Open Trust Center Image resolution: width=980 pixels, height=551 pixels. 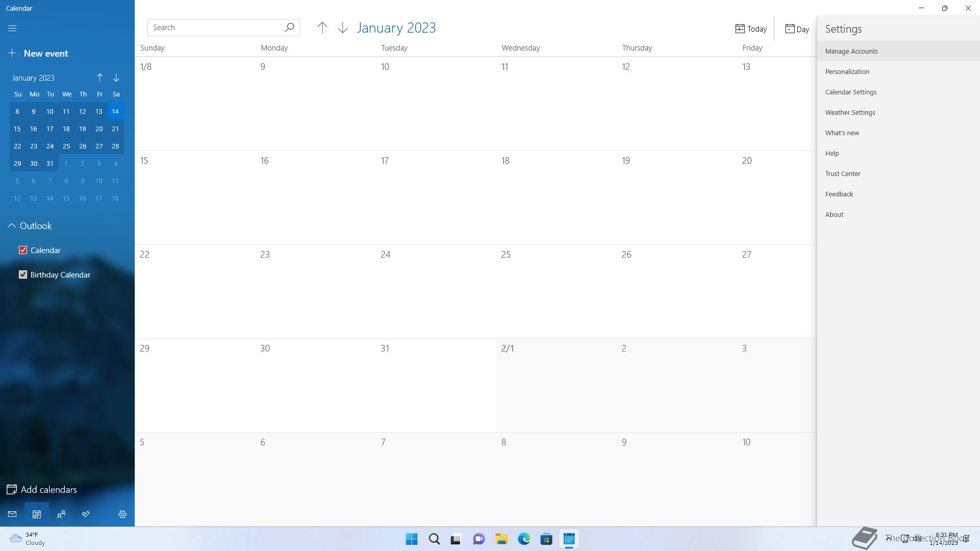[x=898, y=173]
